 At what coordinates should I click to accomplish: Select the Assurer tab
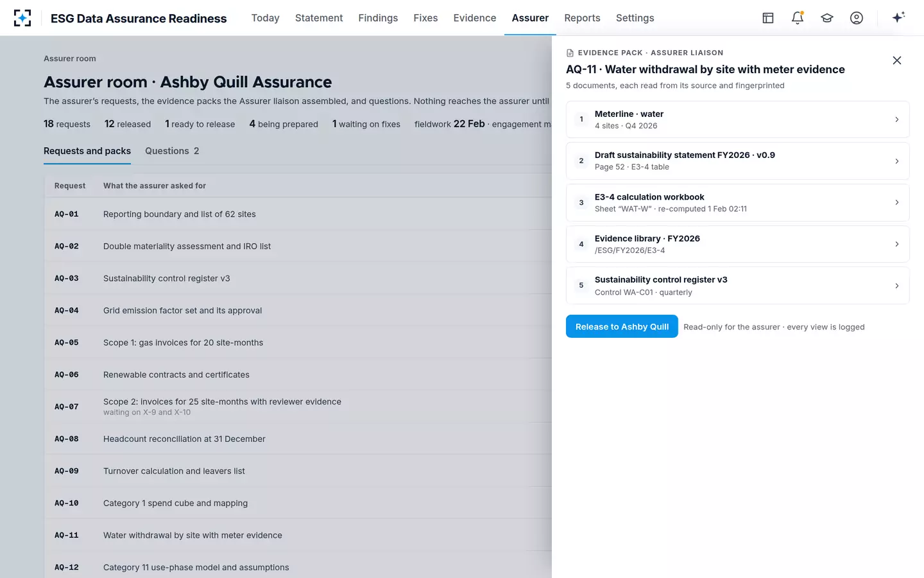click(x=530, y=18)
